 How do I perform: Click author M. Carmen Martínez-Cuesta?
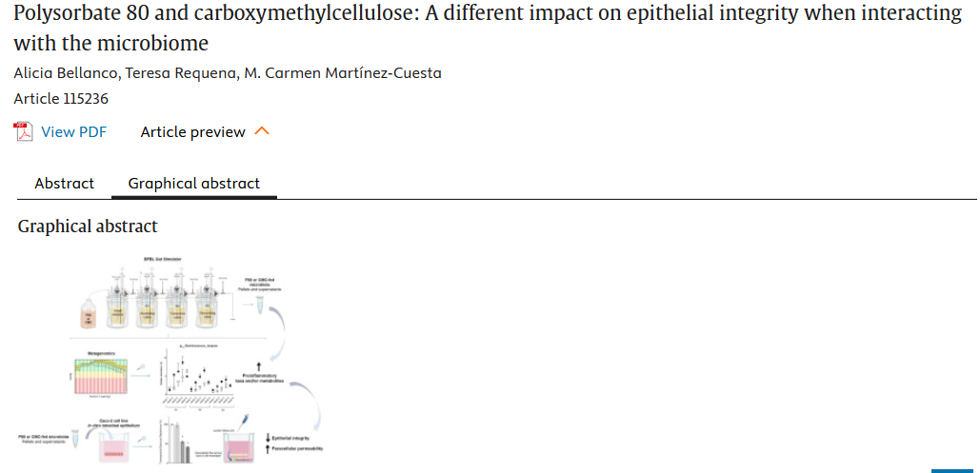pos(345,73)
